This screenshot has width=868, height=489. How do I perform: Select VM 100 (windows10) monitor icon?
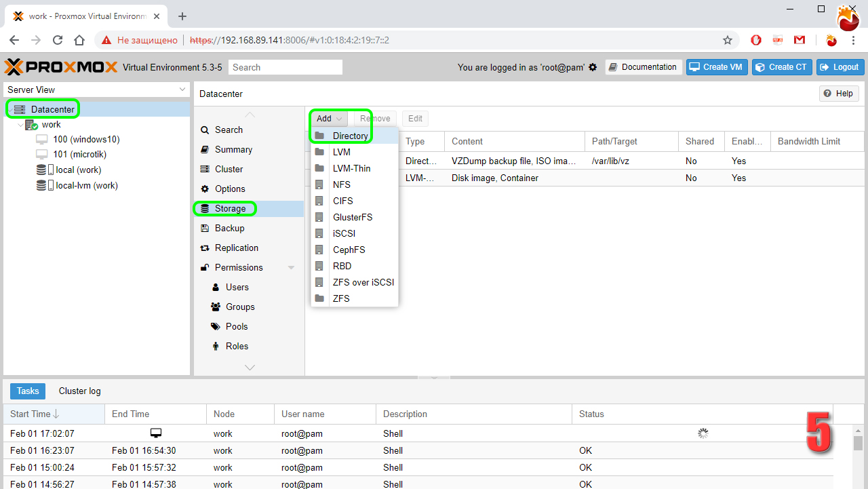click(42, 139)
